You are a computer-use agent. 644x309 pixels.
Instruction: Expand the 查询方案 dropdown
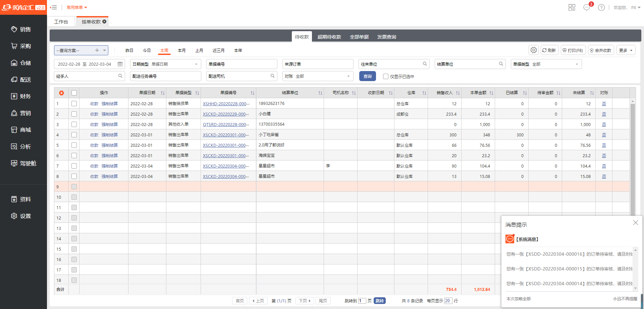pyautogui.click(x=105, y=50)
